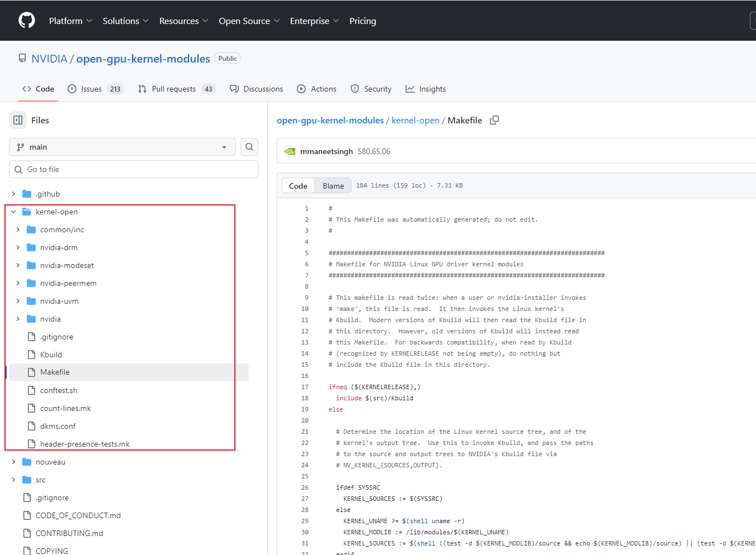Viewport: 756px width, 555px height.
Task: Open the Issues tab
Action: point(95,89)
